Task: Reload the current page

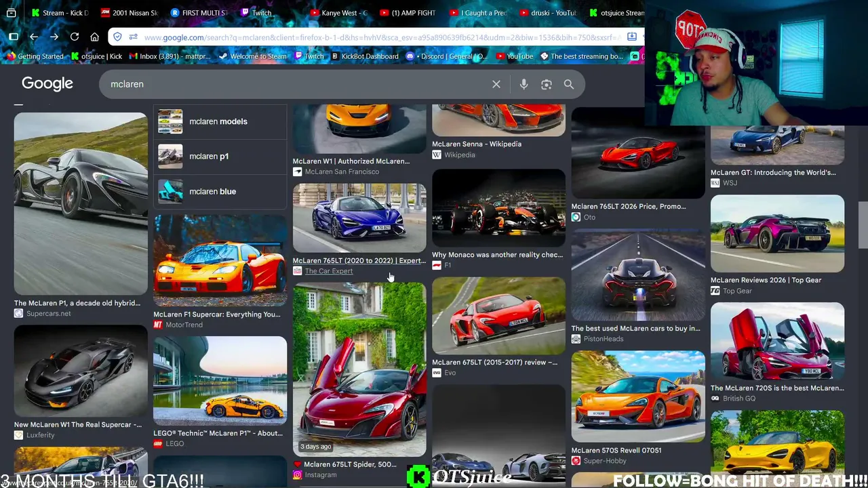Action: [75, 37]
